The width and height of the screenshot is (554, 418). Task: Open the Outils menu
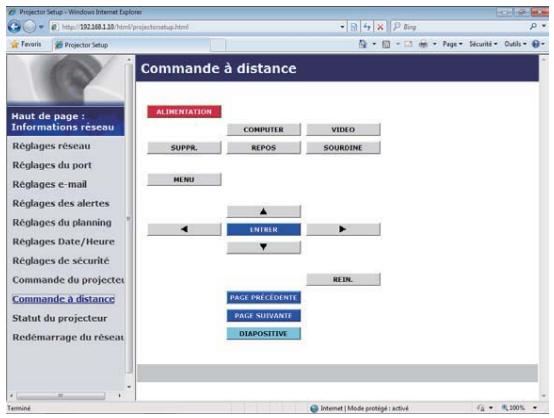coord(515,44)
